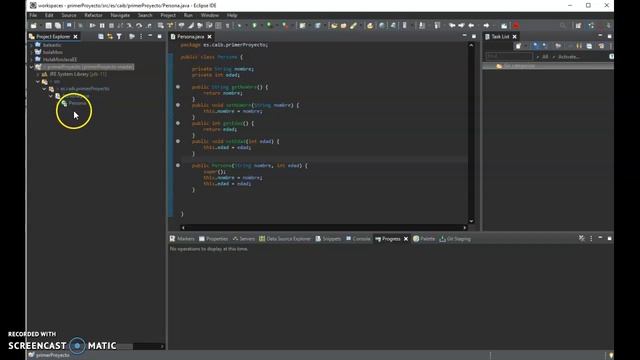Click the remove finished operations icon in Progress
This screenshot has height=360, width=640.
pos(582,238)
